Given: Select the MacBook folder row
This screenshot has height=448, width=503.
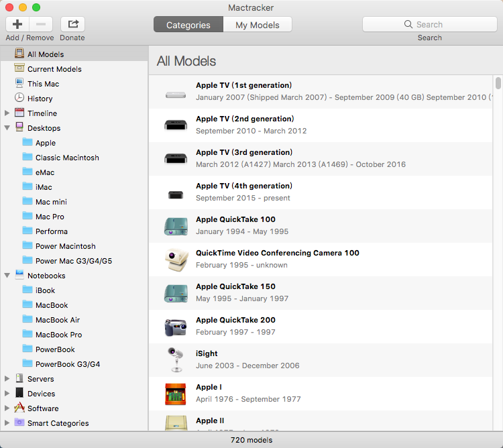Looking at the screenshot, I should pyautogui.click(x=74, y=305).
